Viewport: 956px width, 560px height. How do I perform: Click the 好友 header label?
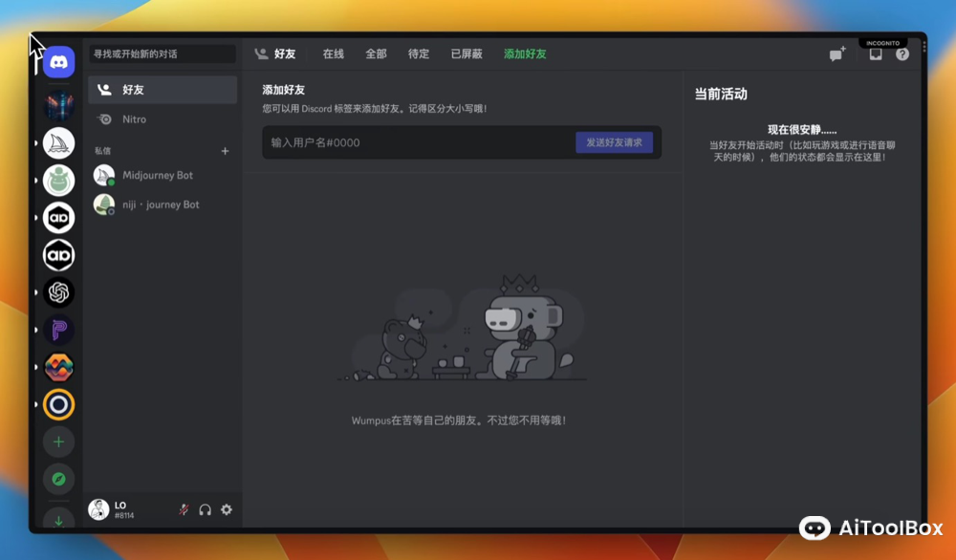(x=285, y=54)
